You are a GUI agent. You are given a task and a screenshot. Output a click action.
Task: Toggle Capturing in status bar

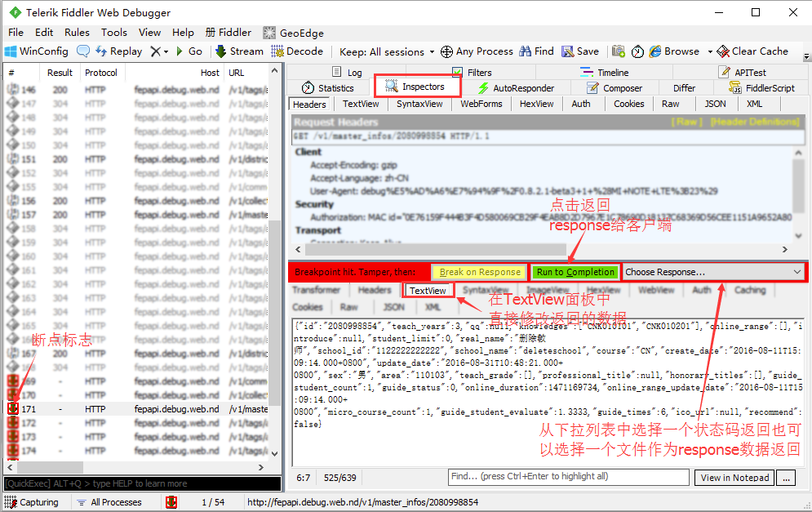pyautogui.click(x=32, y=502)
